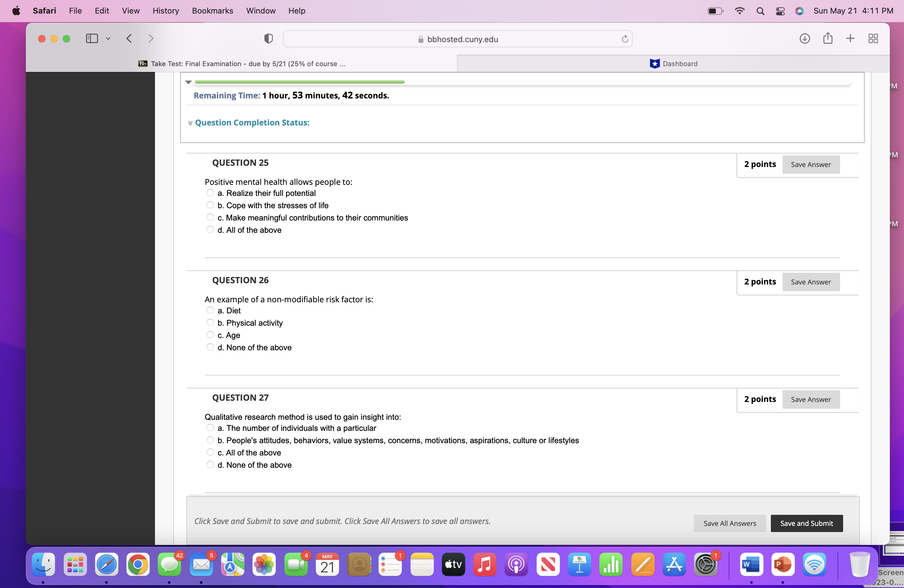Screen dimensions: 904x588
Task: Open the sidebar options chevron next to sidebar icon
Action: 109,38
